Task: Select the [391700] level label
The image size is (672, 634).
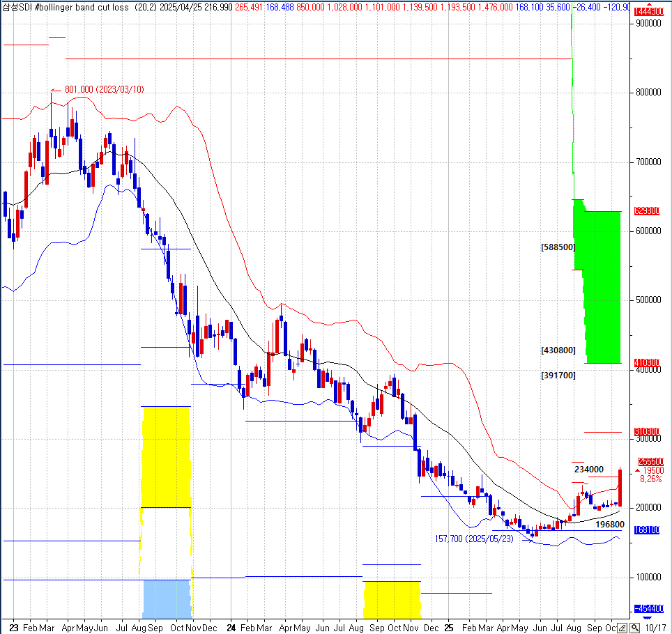Action: tap(558, 375)
